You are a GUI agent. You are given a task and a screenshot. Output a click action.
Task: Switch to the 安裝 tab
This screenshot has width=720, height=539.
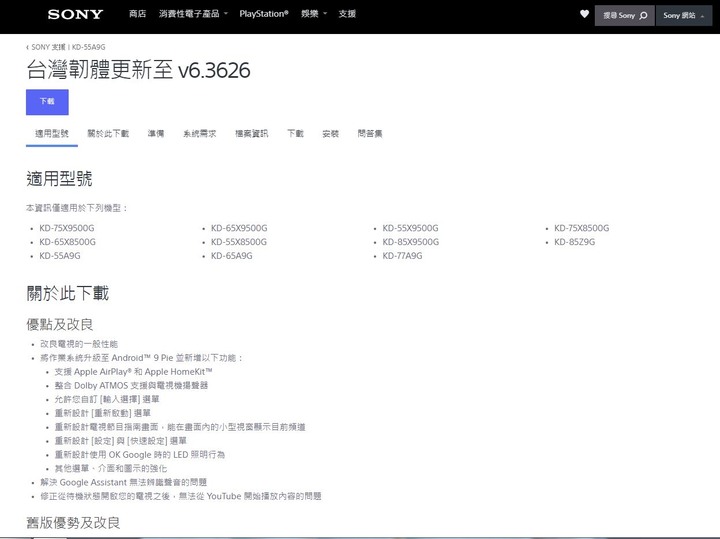pyautogui.click(x=330, y=134)
